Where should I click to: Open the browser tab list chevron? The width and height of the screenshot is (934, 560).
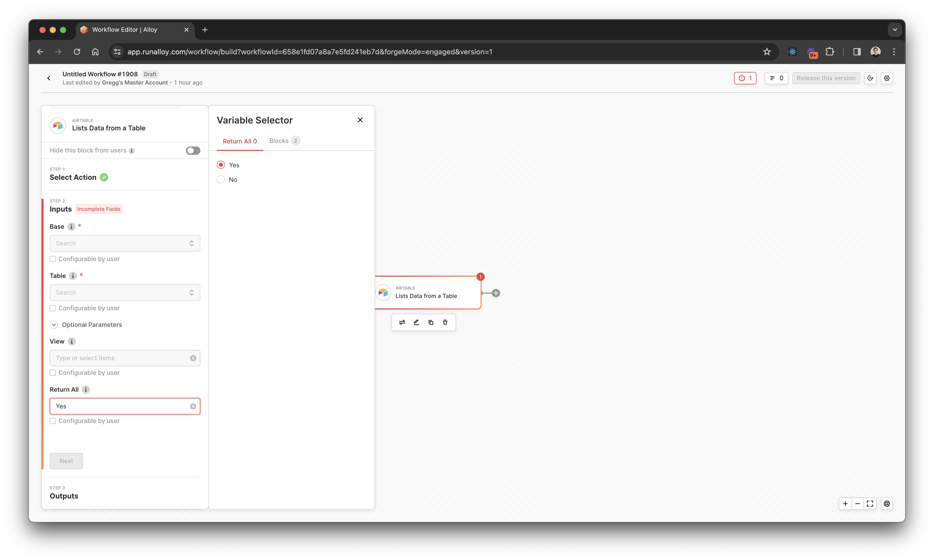click(895, 30)
